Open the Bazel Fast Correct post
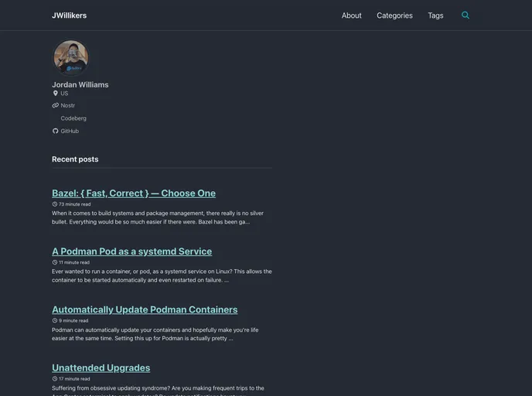Screen dimensions: 532x396 [134, 193]
